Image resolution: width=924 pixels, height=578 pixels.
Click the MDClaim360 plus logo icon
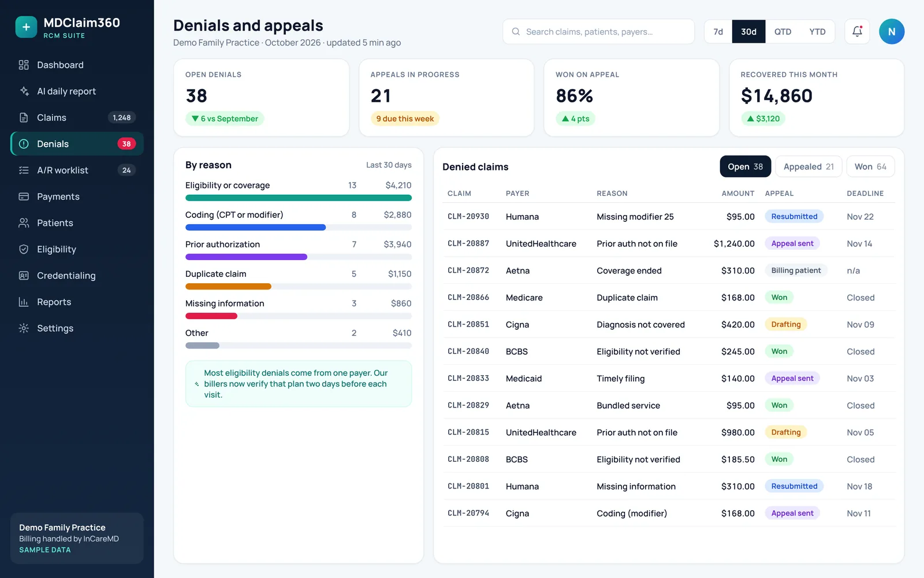26,27
